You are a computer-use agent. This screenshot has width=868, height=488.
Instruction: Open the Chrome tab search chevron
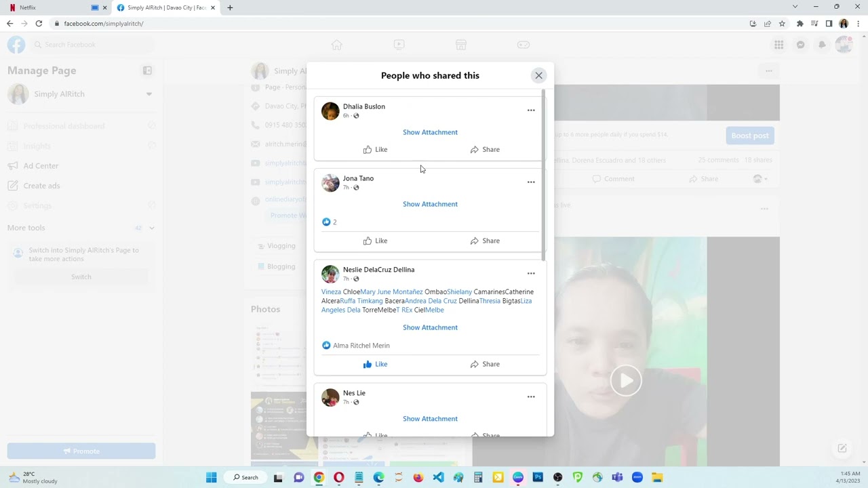pyautogui.click(x=795, y=7)
